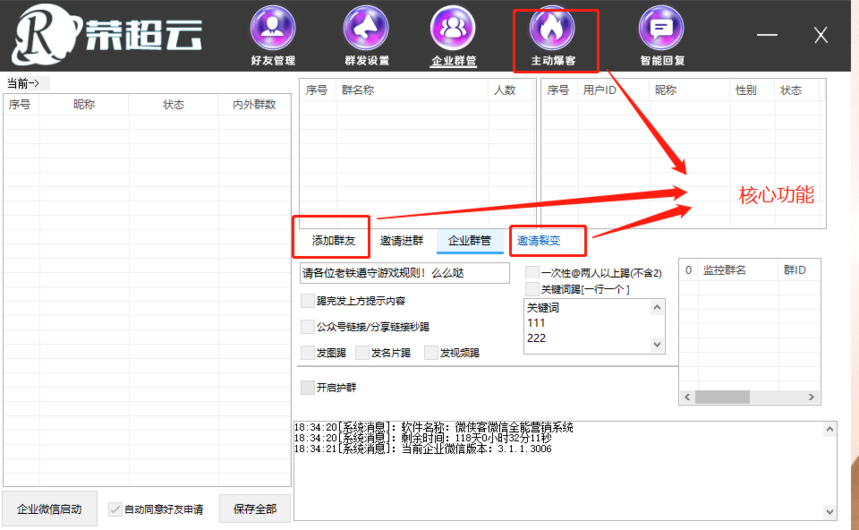Screen dimensions: 859x530
Task: Click the monitored group horizontal scrollbar thumb
Action: coord(722,397)
